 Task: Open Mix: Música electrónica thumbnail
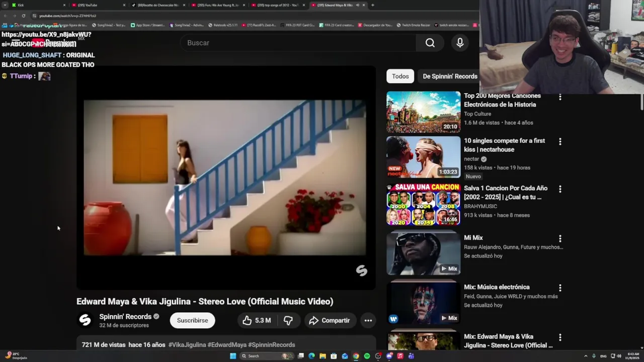pos(423,303)
